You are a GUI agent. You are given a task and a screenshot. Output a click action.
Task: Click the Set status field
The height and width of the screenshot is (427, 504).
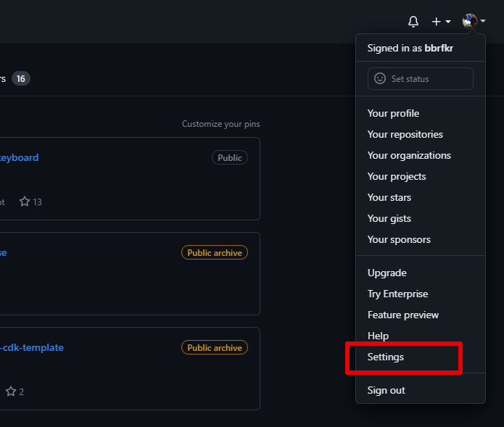[420, 79]
